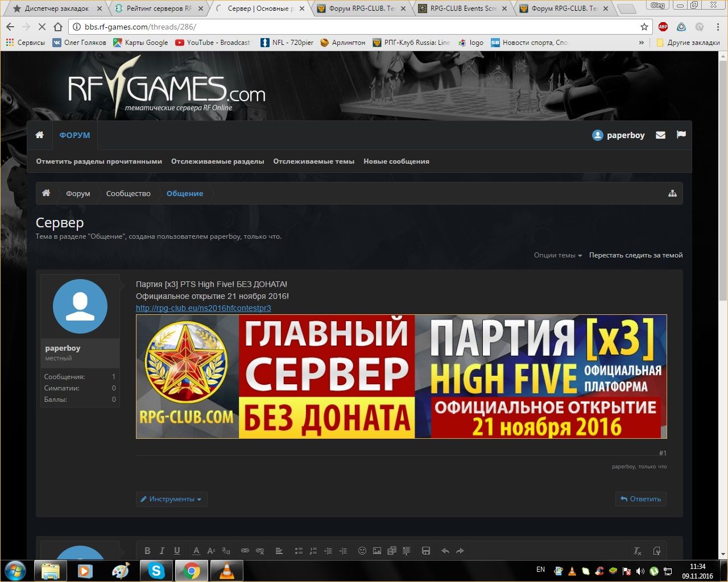Insert a link using the chain icon
The height and width of the screenshot is (582, 728).
(x=245, y=551)
